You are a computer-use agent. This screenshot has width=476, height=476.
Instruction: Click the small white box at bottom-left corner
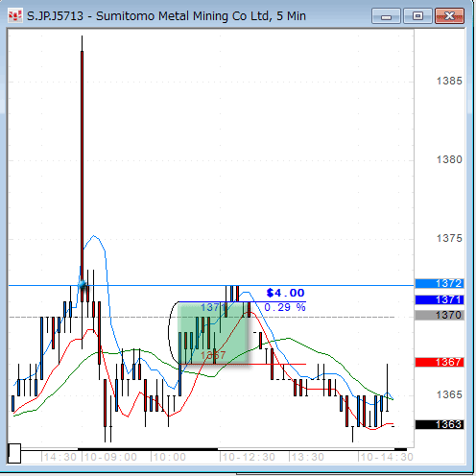14,453
